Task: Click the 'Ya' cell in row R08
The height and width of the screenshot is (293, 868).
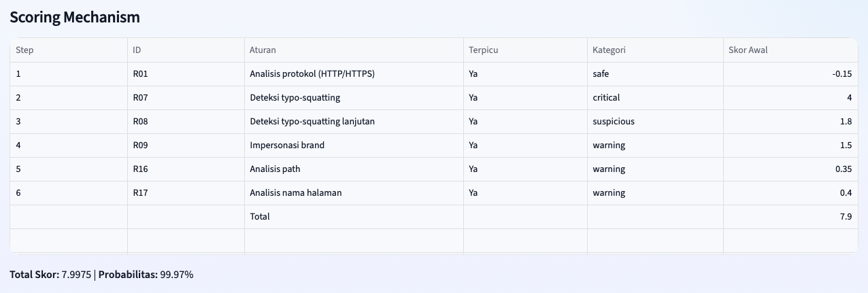Action: (525, 122)
